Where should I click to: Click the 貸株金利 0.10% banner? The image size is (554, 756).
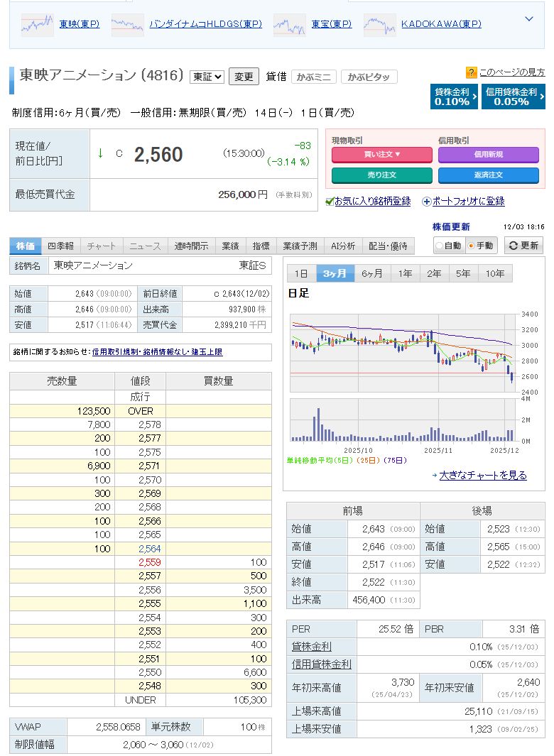coord(454,97)
